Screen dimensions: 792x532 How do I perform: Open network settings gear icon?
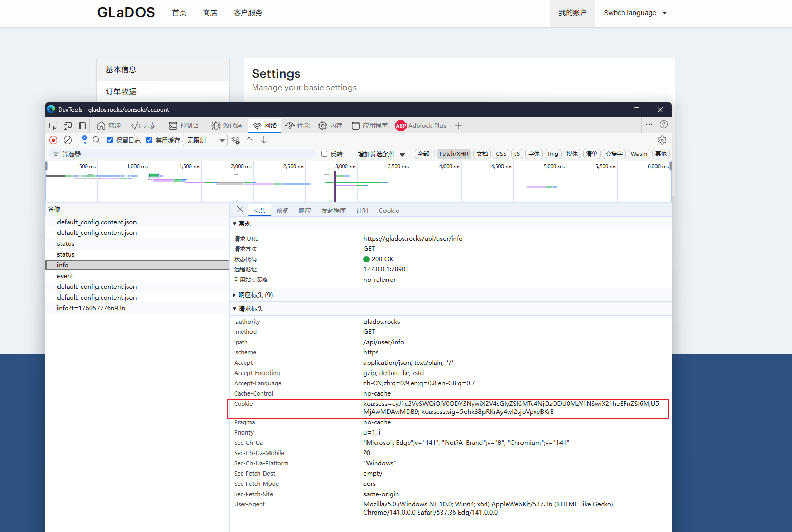click(x=662, y=140)
